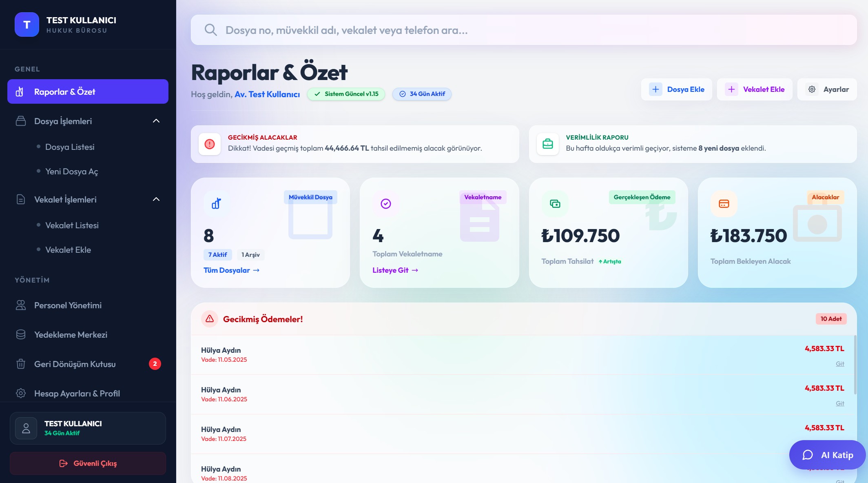Click the overdue payments list scrollbar
Image resolution: width=868 pixels, height=483 pixels.
coord(855,365)
